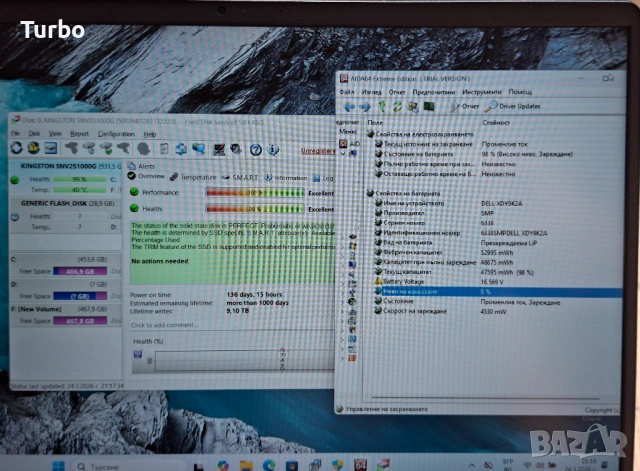The width and height of the screenshot is (640, 471).
Task: Click the laptop screen icon in Hard Disk Sentinel toolbar
Action: (219, 149)
